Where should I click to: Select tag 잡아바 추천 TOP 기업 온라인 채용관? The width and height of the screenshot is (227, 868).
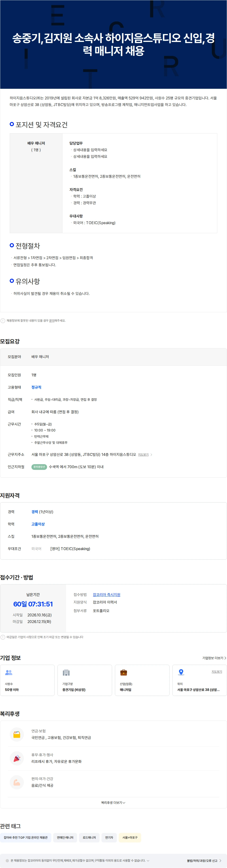click(26, 837)
